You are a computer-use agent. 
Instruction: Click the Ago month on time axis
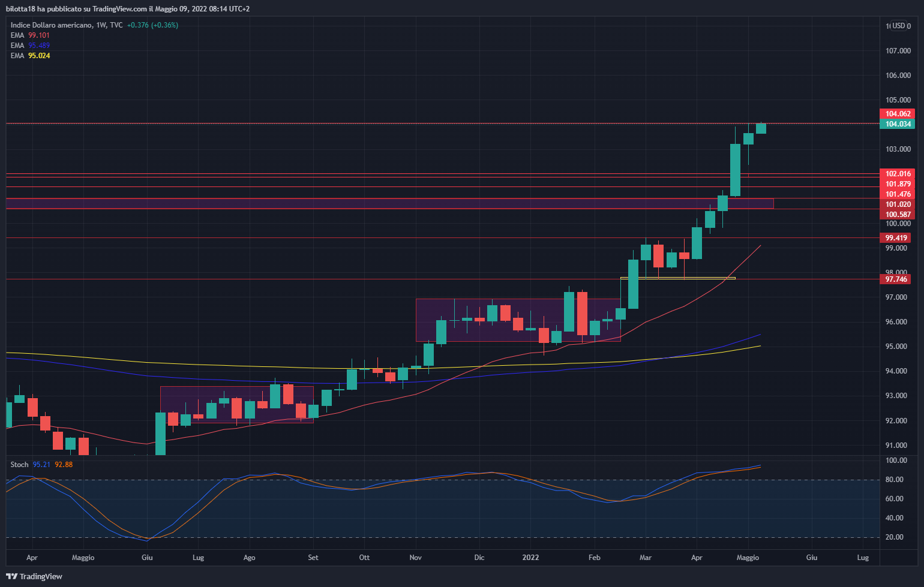pos(250,558)
